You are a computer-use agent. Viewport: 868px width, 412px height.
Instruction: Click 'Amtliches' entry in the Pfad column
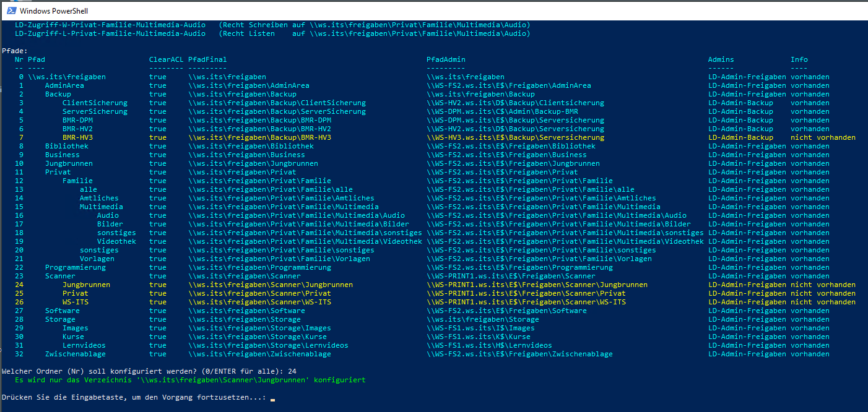pyautogui.click(x=99, y=198)
